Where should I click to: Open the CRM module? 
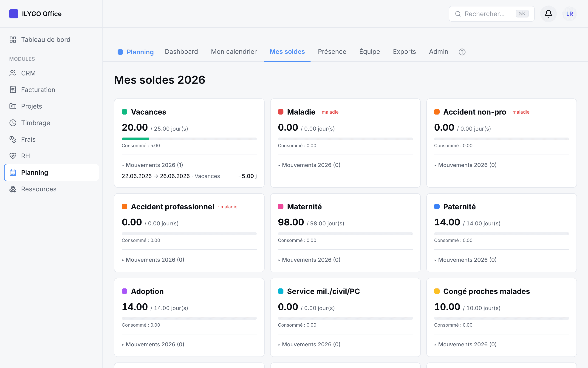click(51, 73)
